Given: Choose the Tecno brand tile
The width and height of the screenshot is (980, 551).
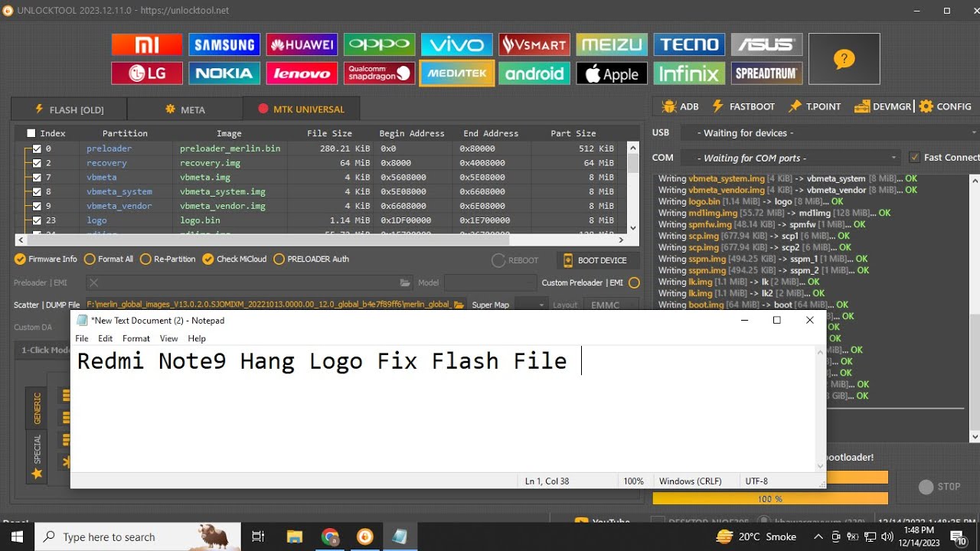Looking at the screenshot, I should tap(689, 44).
